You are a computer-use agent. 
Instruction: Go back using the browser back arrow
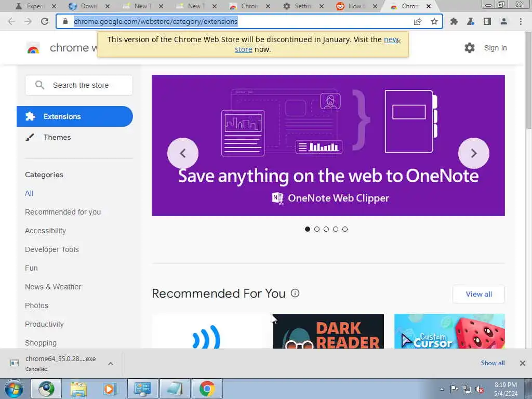click(11, 21)
